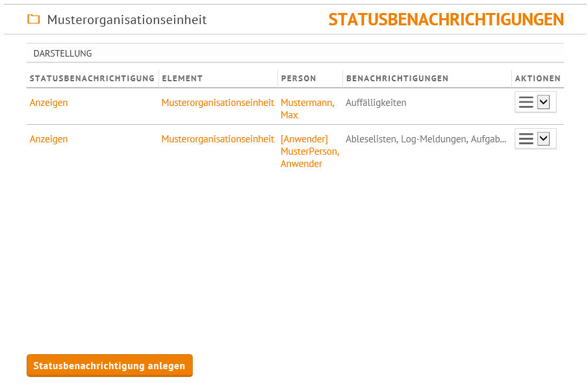This screenshot has width=588, height=388.
Task: Open person link Mustermann, Max
Action: 307,109
